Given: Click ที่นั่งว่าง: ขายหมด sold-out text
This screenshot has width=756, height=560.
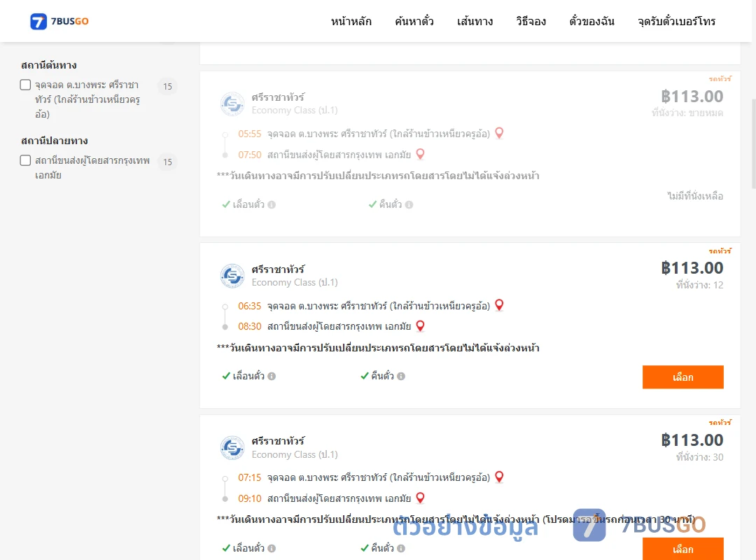Looking at the screenshot, I should (x=687, y=113).
